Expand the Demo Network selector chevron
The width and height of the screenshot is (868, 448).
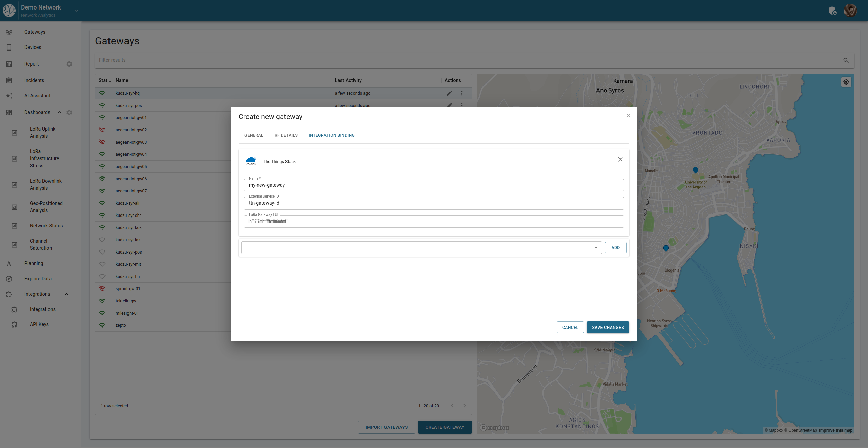click(x=77, y=11)
